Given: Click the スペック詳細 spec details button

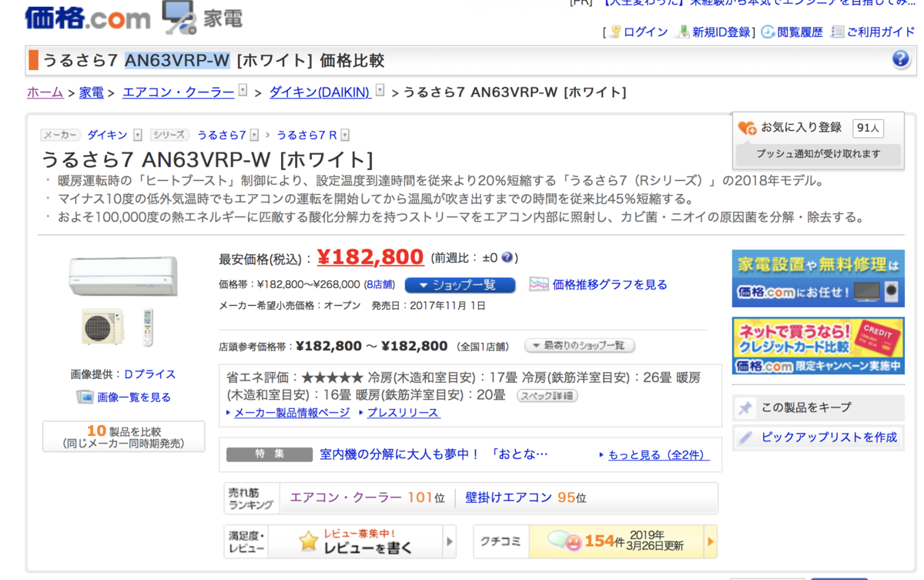Looking at the screenshot, I should pos(547,396).
